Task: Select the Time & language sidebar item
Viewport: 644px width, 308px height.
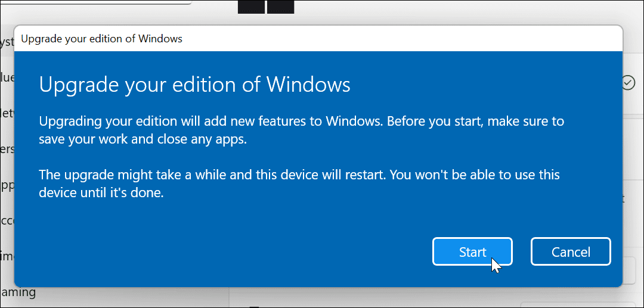Action: 6,257
